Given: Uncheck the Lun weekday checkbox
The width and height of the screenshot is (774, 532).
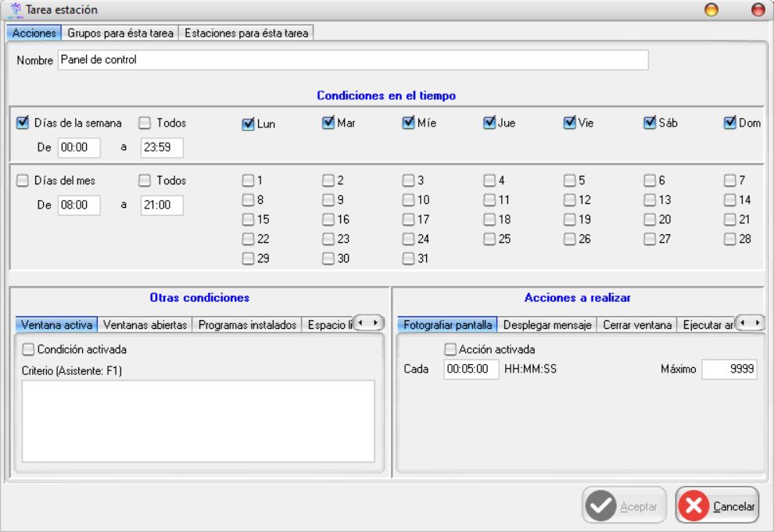Looking at the screenshot, I should [248, 123].
